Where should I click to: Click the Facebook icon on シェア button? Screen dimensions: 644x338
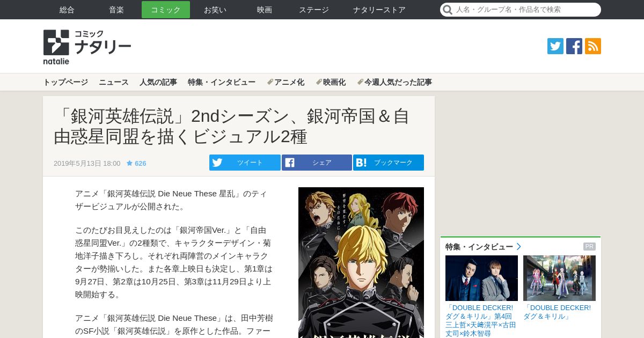point(290,163)
